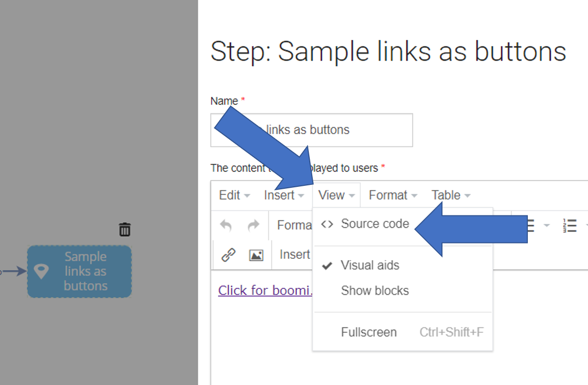The width and height of the screenshot is (588, 385).
Task: Expand the Table menu dropdown
Action: 446,195
